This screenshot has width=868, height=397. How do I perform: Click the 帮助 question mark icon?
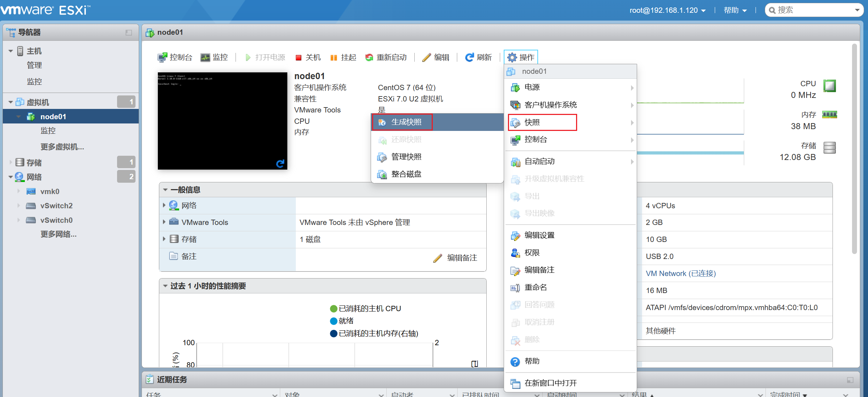pos(515,362)
